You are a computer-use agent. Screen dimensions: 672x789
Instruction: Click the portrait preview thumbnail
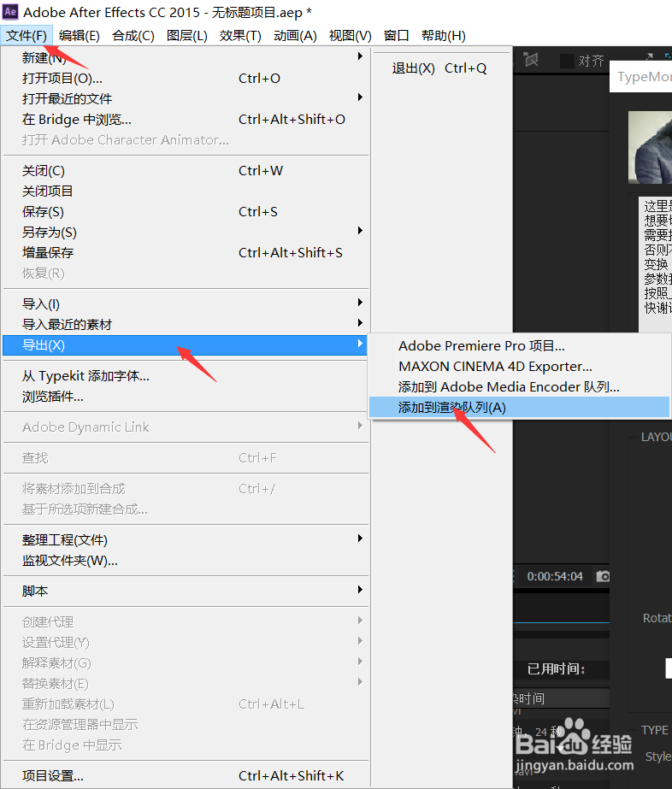pyautogui.click(x=650, y=147)
